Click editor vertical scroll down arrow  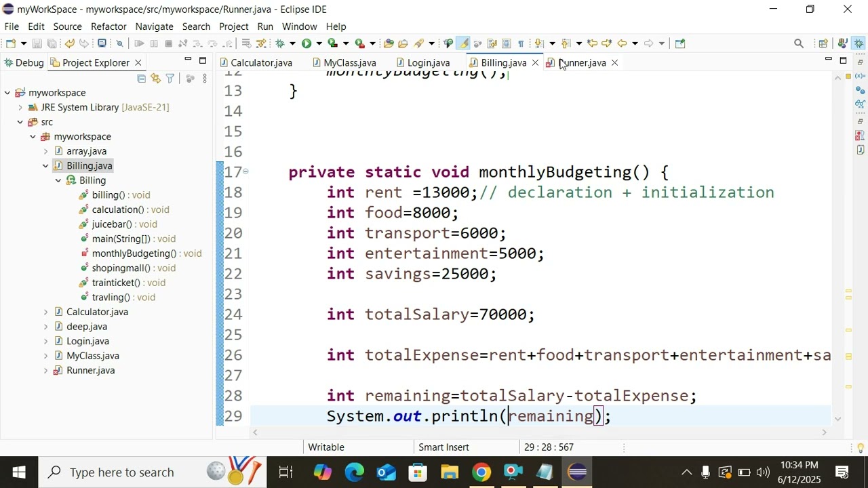pyautogui.click(x=837, y=419)
